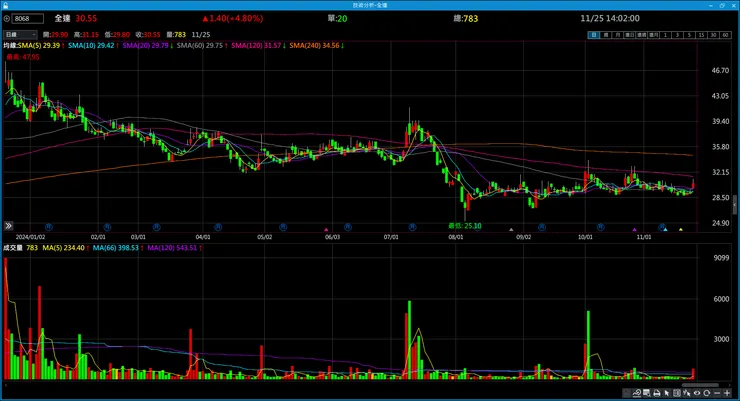This screenshot has height=401, width=740.
Task: Zoom out the chart with minus icon
Action: pyautogui.click(x=717, y=393)
